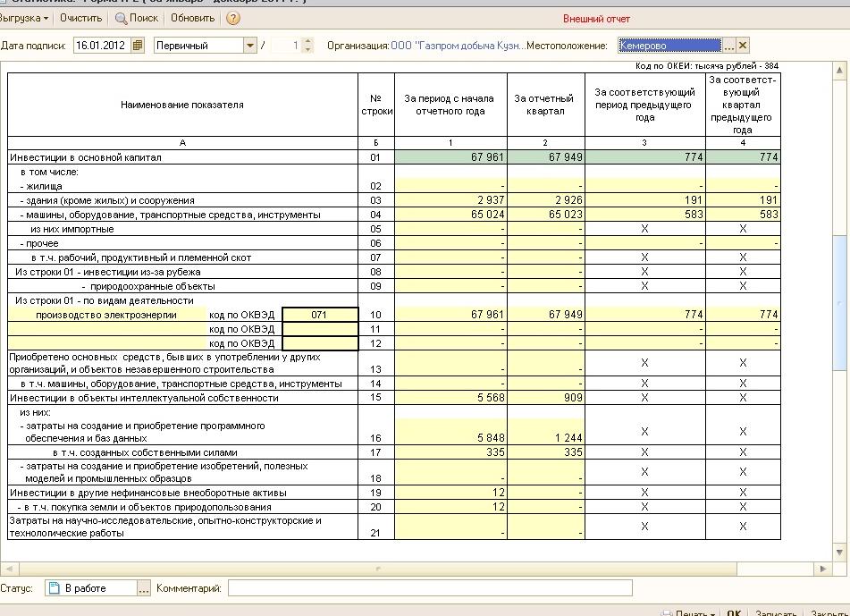Image resolution: width=850 pixels, height=616 pixels.
Task: Select cell 12 in row 20
Action: [x=450, y=507]
